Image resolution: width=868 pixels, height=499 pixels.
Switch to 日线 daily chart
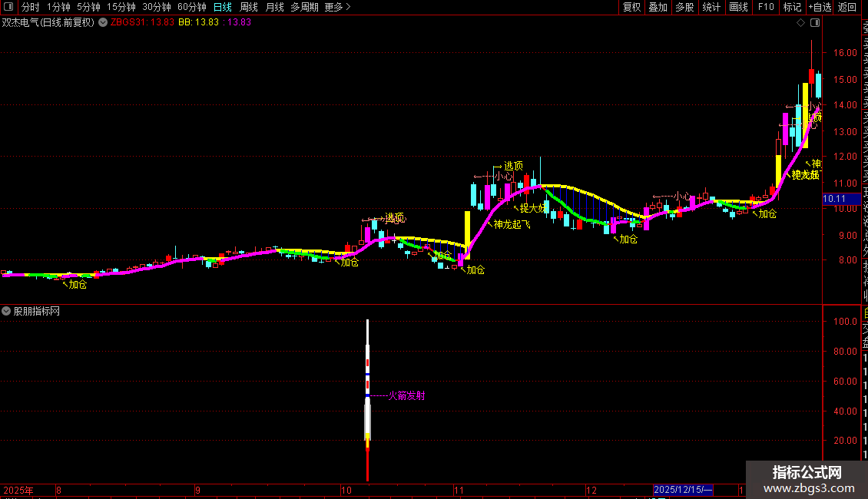point(223,7)
